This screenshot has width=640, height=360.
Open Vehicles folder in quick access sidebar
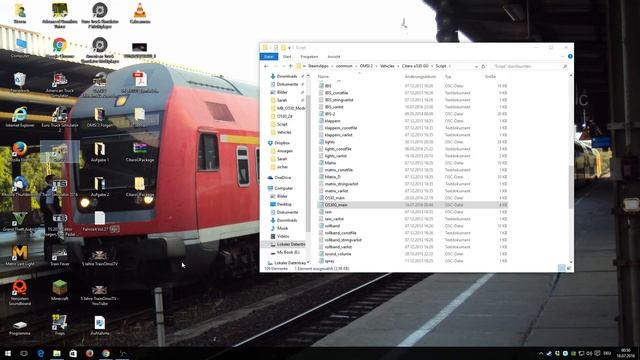pyautogui.click(x=284, y=132)
